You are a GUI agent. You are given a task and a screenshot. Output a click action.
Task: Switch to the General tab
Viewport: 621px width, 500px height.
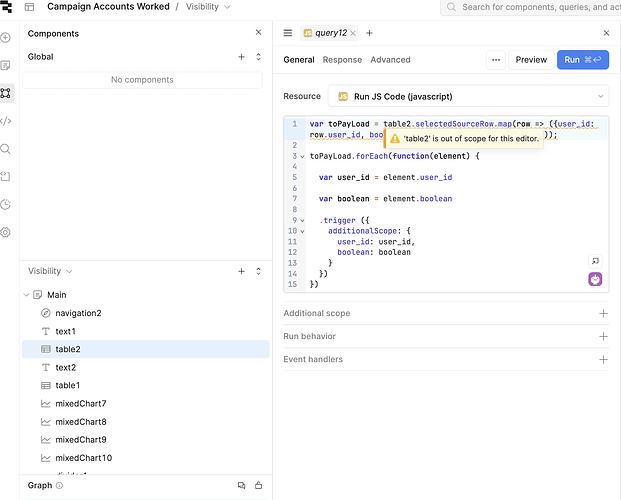[x=299, y=60]
